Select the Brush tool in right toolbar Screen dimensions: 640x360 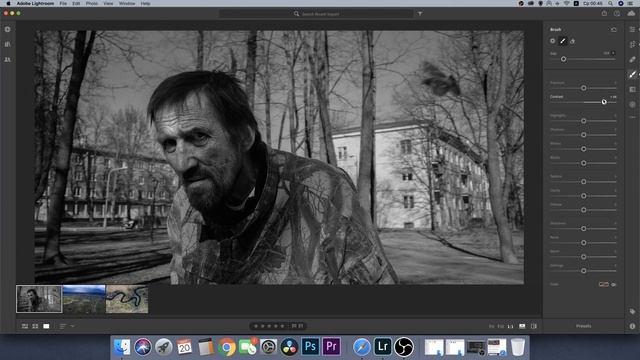click(x=633, y=74)
